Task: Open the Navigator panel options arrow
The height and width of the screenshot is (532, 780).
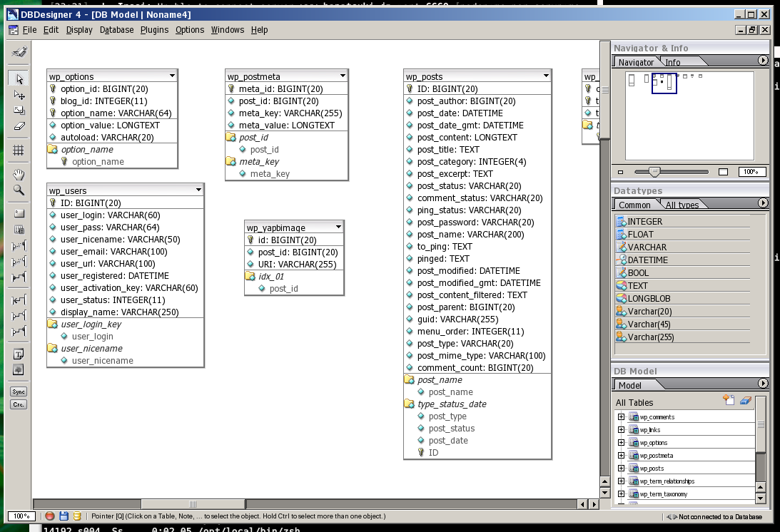Action: pyautogui.click(x=763, y=61)
